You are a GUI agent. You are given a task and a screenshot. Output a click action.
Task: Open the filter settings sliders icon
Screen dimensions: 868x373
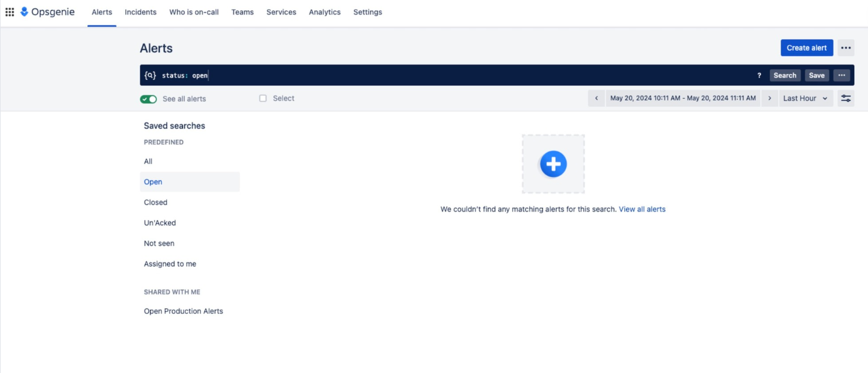tap(846, 98)
